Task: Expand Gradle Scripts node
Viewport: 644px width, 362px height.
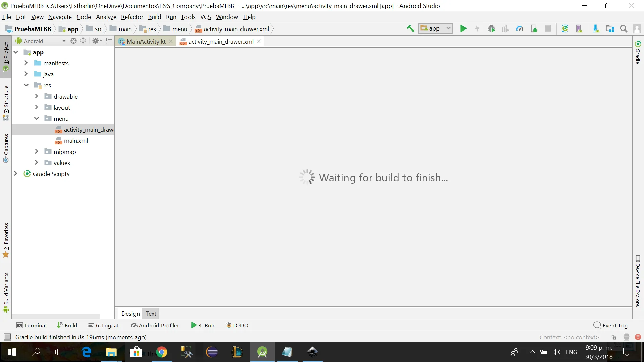Action: [x=15, y=174]
